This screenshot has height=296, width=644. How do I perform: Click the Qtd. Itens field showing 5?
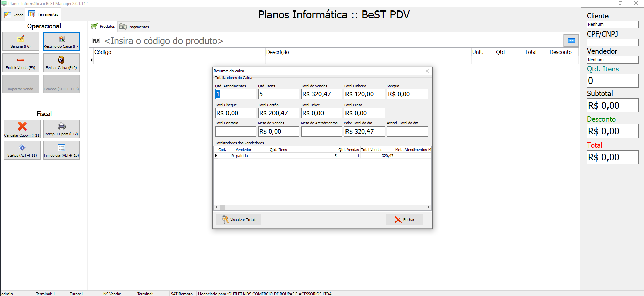coord(279,94)
